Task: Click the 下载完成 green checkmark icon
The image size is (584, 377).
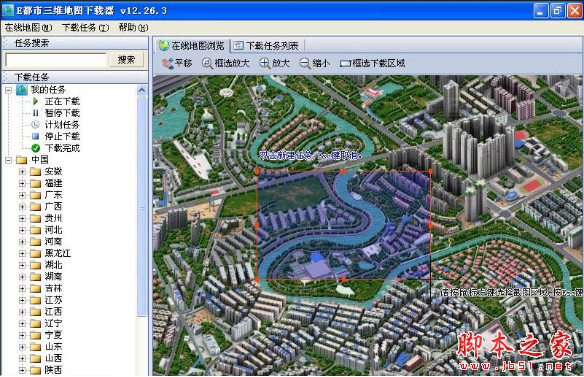Action: (x=36, y=148)
